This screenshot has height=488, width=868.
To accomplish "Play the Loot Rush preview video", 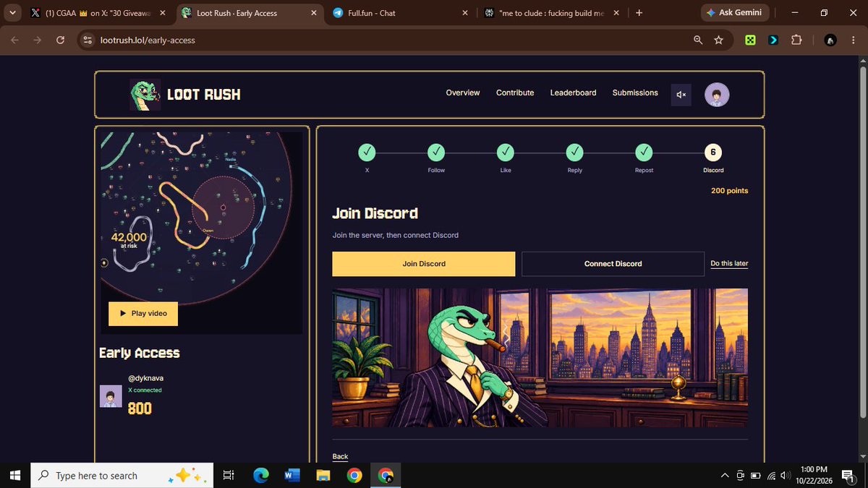I will pyautogui.click(x=143, y=314).
